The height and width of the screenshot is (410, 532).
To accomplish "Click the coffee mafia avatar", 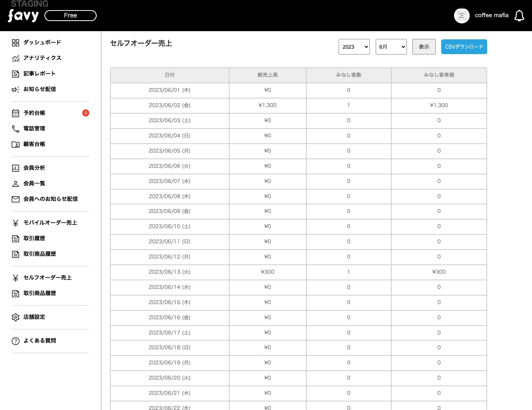I will pyautogui.click(x=462, y=16).
